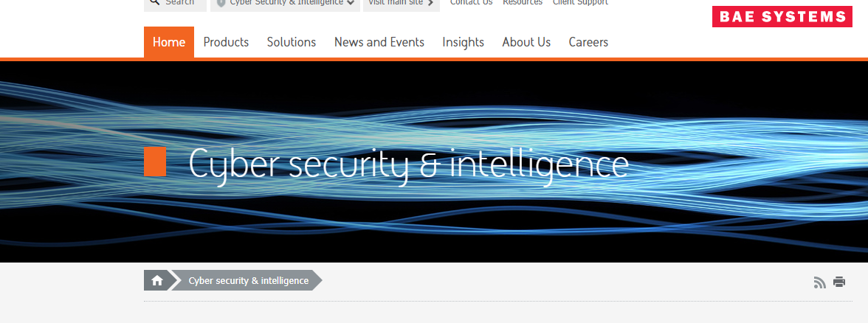The image size is (868, 323).
Task: Visit the Careers page
Action: pos(588,42)
